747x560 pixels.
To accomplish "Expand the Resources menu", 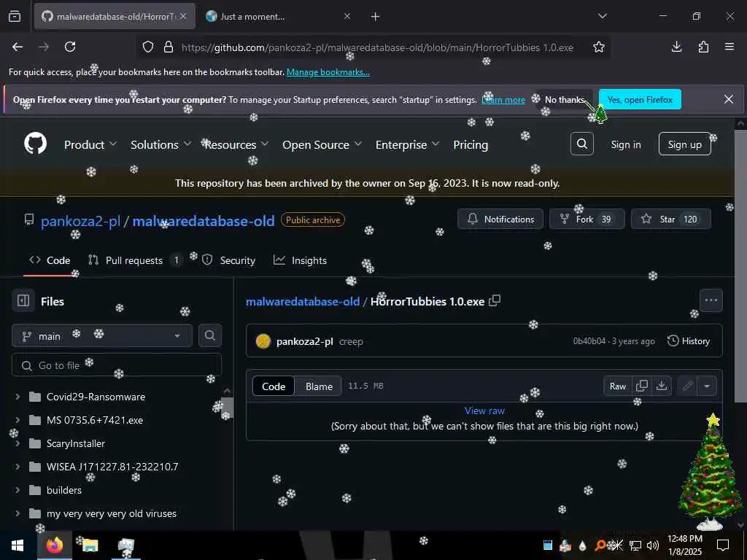I will click(237, 144).
